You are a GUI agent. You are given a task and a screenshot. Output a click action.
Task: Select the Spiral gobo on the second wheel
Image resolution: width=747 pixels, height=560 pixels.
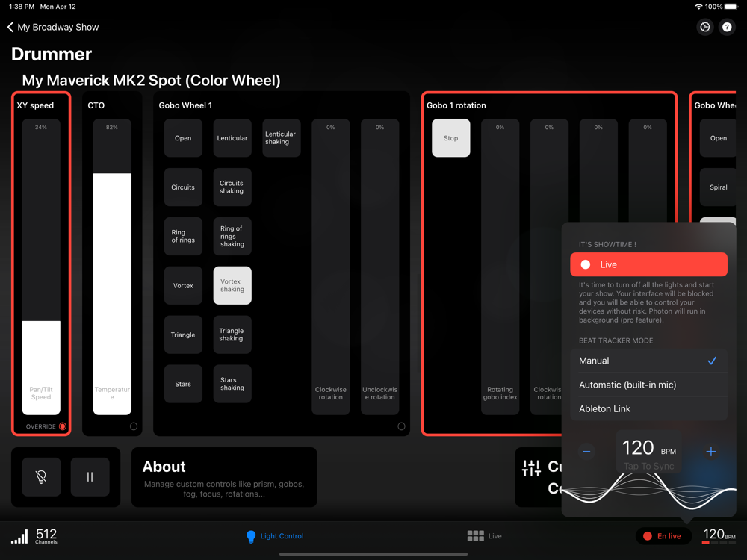[718, 187]
